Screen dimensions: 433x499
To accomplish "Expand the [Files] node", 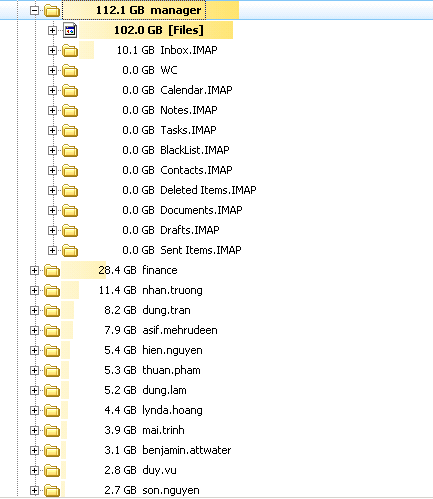I will tap(52, 31).
